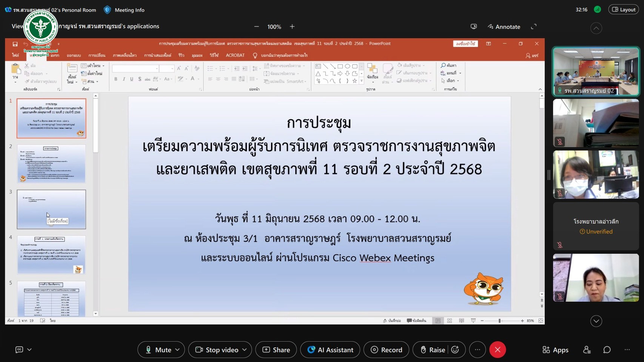
Task: Stop video in the meeting
Action: [x=217, y=350]
